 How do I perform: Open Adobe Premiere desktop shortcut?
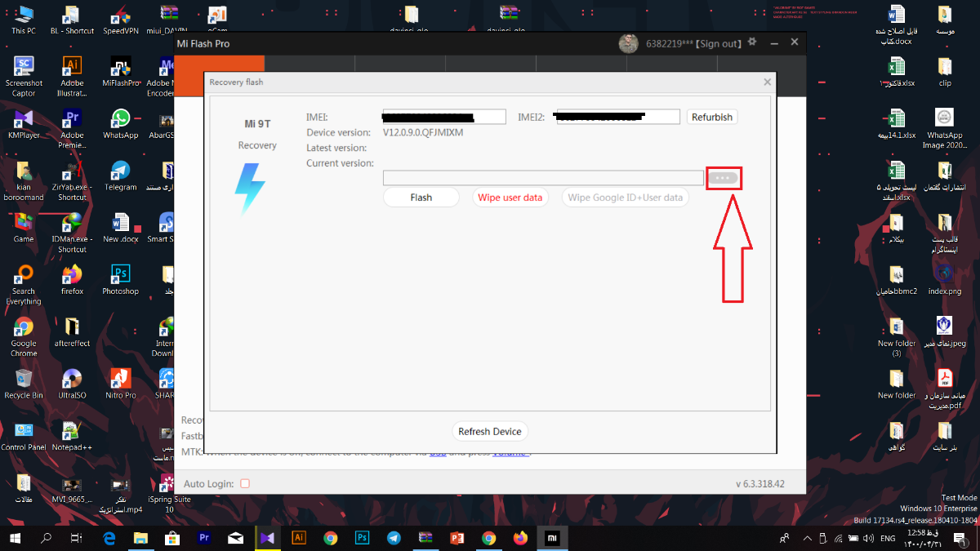72,129
